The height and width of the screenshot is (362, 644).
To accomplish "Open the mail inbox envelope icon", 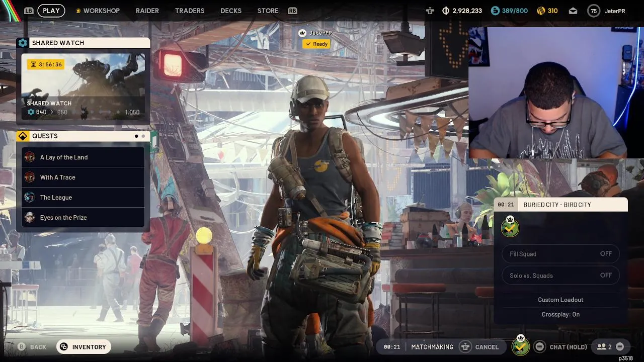I will click(x=573, y=11).
